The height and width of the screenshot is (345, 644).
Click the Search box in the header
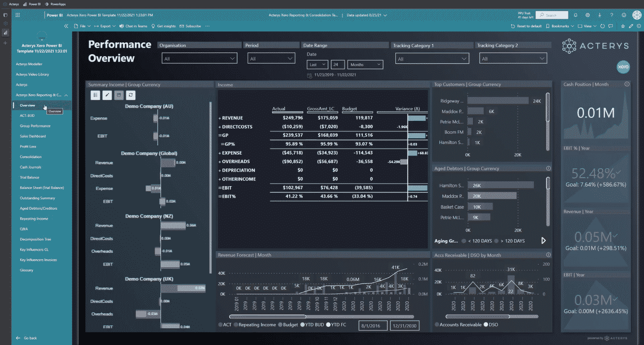pos(552,15)
